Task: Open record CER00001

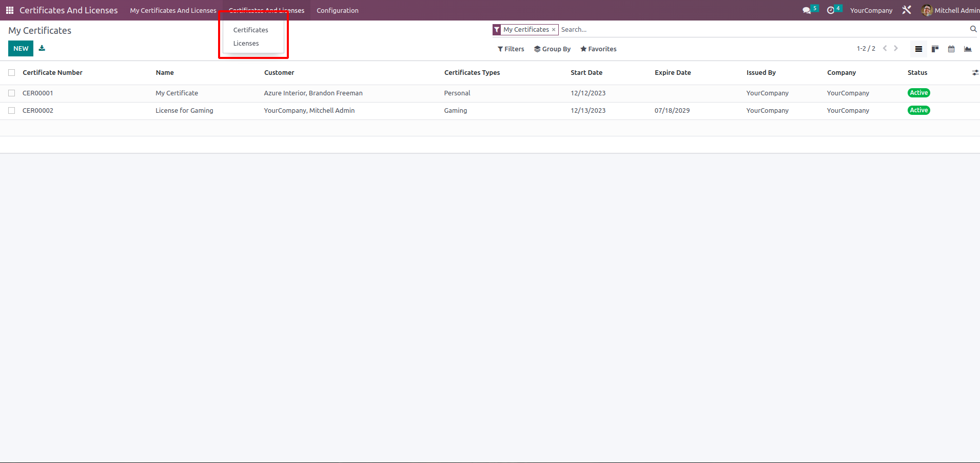Action: tap(38, 93)
